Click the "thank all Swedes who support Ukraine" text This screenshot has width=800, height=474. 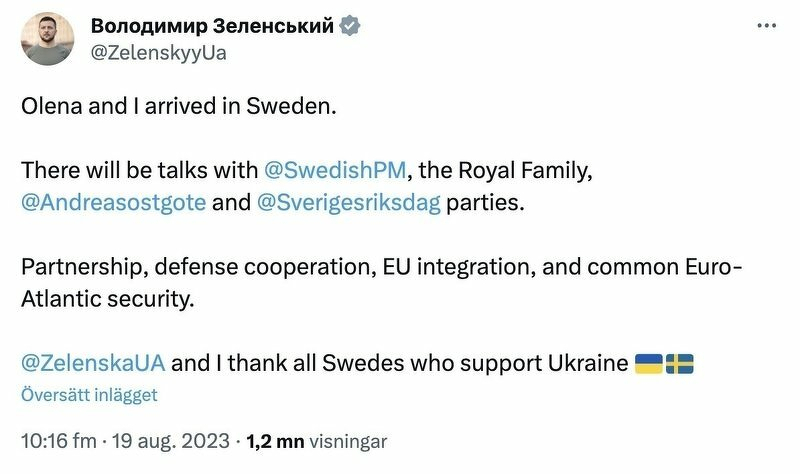pyautogui.click(x=420, y=362)
